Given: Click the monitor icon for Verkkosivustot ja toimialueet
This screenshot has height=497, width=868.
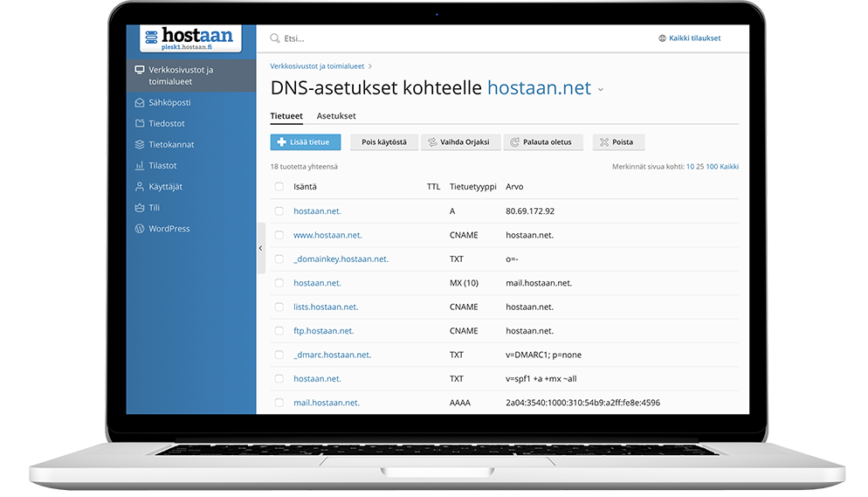Looking at the screenshot, I should 140,70.
